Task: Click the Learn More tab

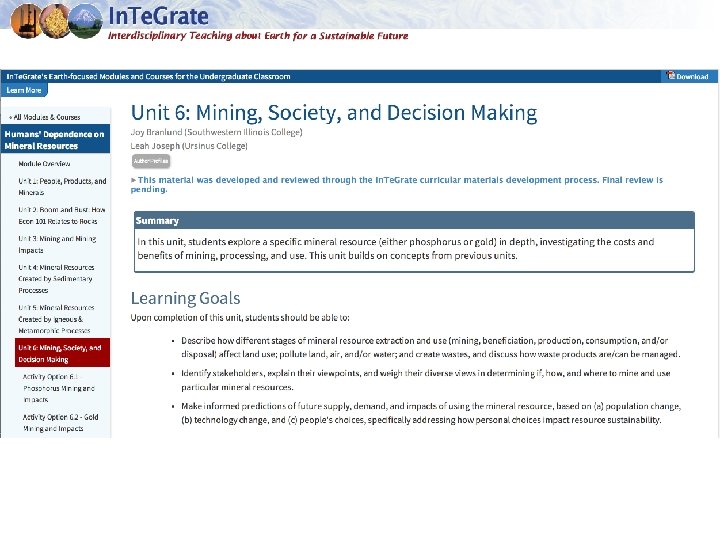Action: (24, 90)
